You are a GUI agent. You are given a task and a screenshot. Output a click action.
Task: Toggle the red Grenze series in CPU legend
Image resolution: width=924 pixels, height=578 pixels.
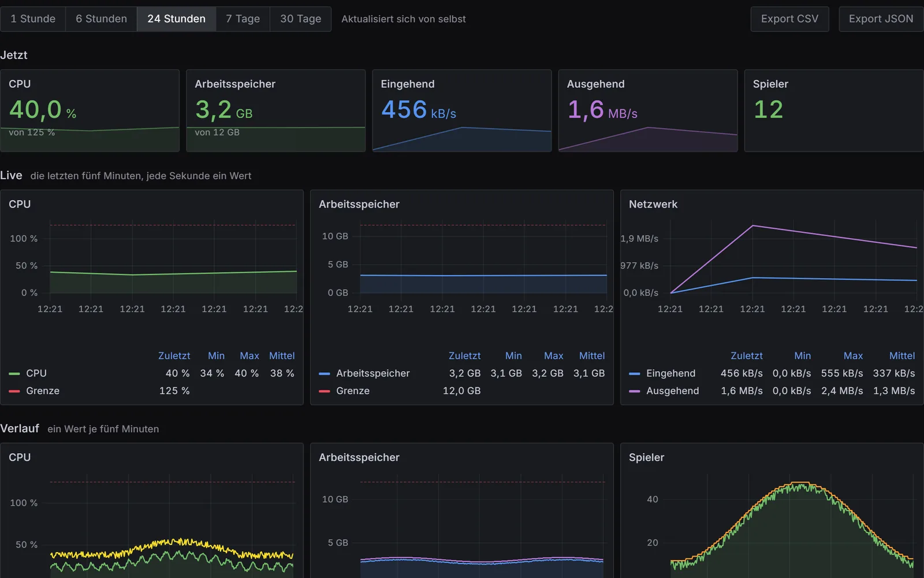click(x=34, y=391)
